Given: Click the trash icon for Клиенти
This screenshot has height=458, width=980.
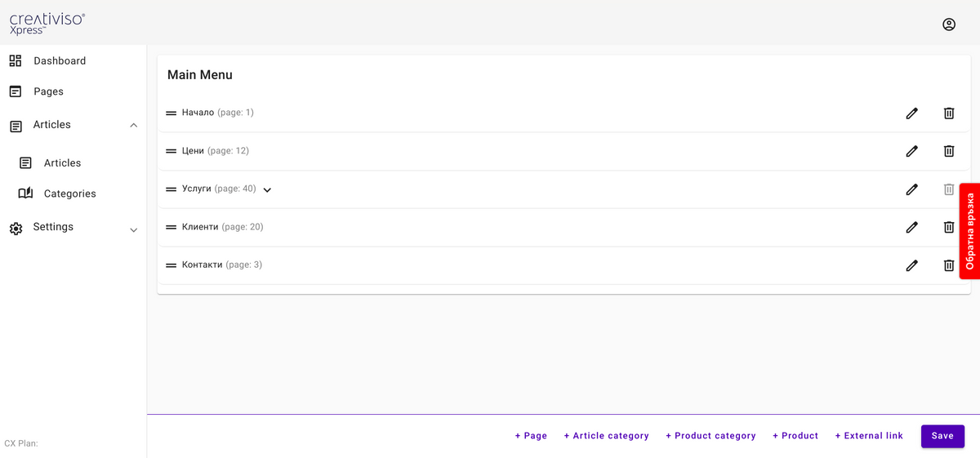Looking at the screenshot, I should [x=948, y=227].
